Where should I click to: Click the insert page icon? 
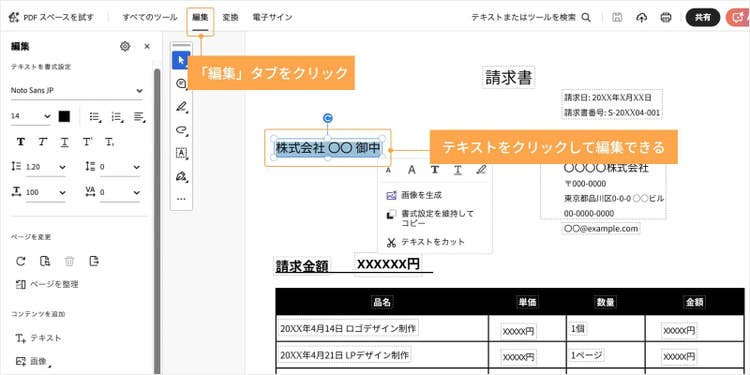point(45,261)
